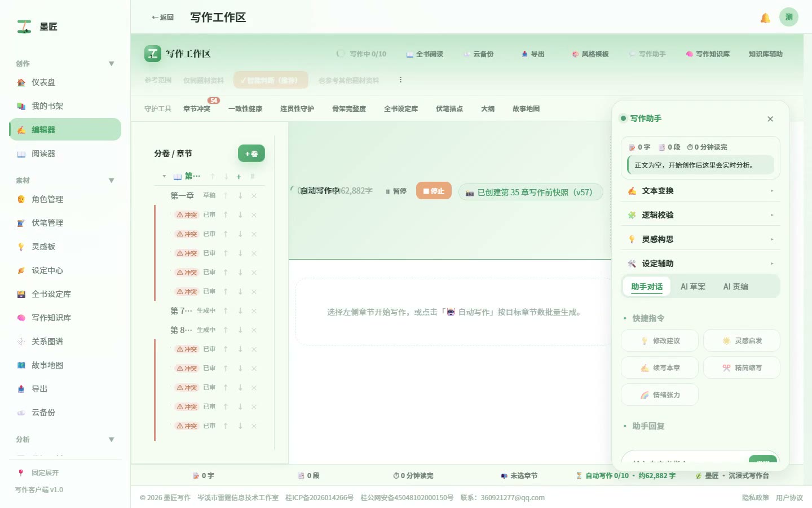The image size is (812, 508).
Task: Switch to the AI 草案 tab
Action: [x=693, y=287]
